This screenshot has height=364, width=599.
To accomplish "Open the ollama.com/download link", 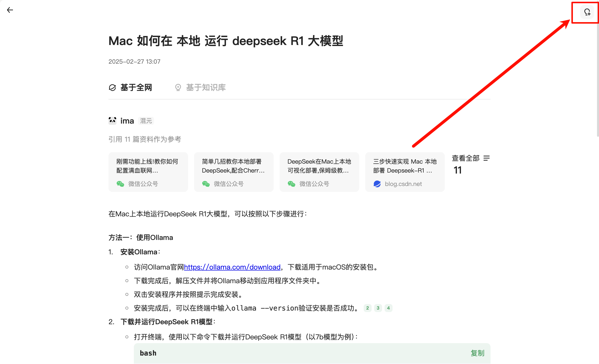I will [x=232, y=267].
